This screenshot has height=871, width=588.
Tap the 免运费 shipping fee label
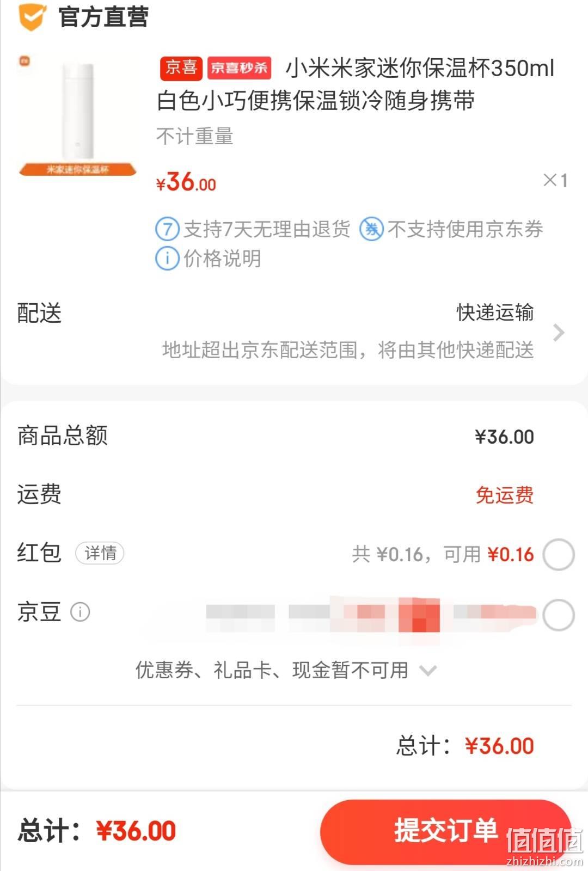[505, 495]
